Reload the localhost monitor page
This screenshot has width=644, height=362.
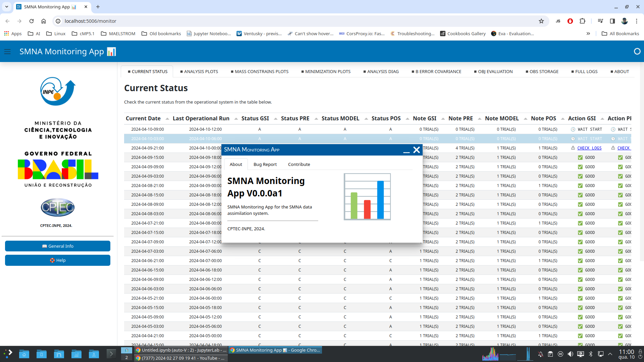[x=32, y=21]
